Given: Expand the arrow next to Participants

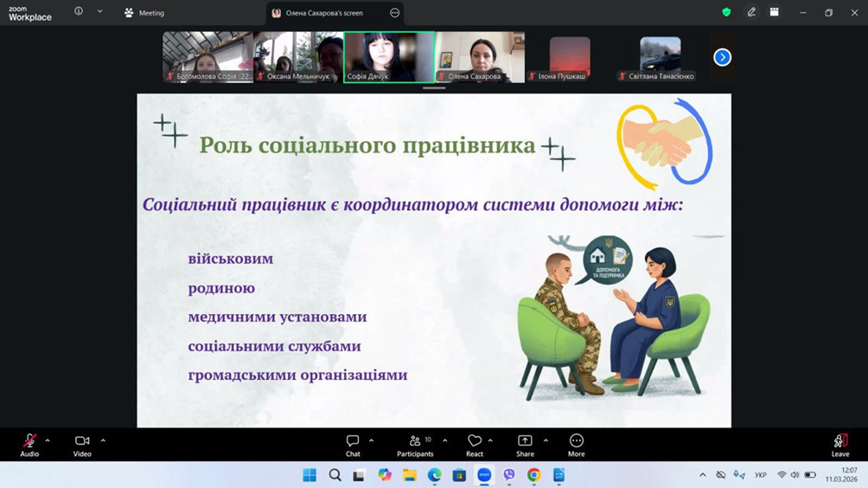Looking at the screenshot, I should 445,440.
